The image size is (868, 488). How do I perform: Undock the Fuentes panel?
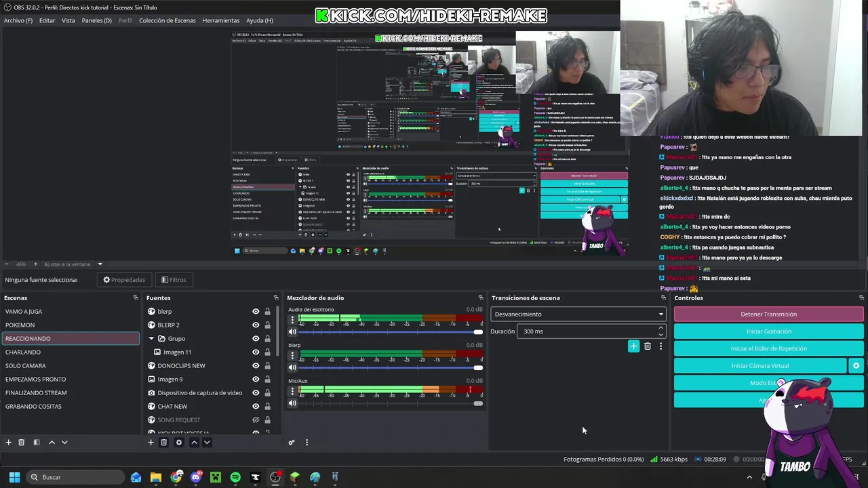point(276,298)
